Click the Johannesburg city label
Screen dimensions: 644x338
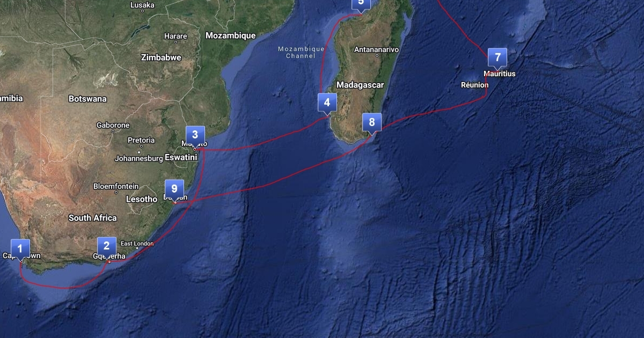click(138, 158)
